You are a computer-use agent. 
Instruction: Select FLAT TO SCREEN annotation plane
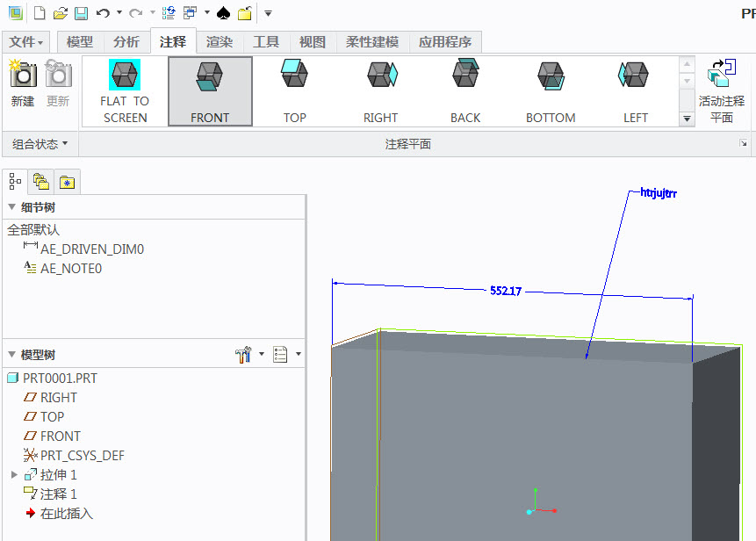tap(125, 91)
